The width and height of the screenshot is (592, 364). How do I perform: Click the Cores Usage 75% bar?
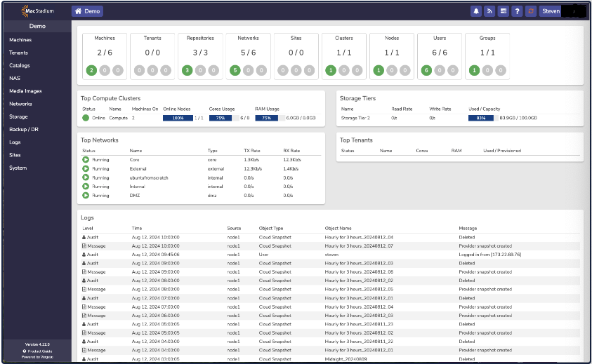point(220,118)
